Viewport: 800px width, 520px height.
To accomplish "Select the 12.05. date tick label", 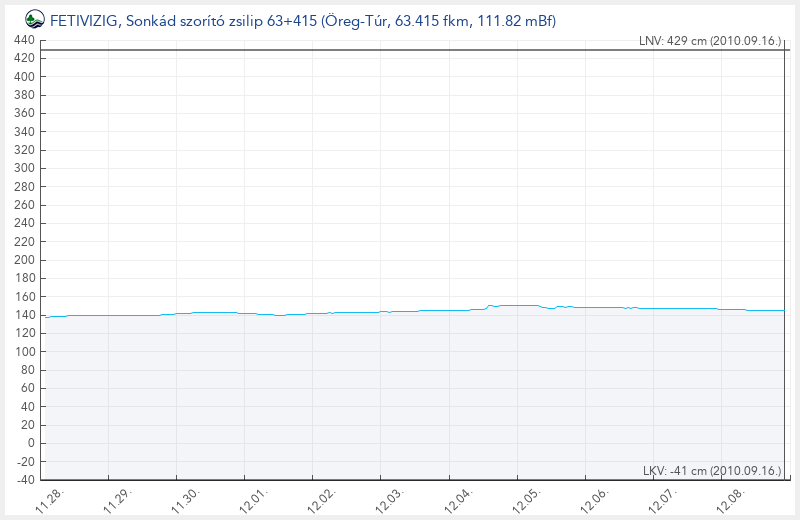I will pos(526,499).
